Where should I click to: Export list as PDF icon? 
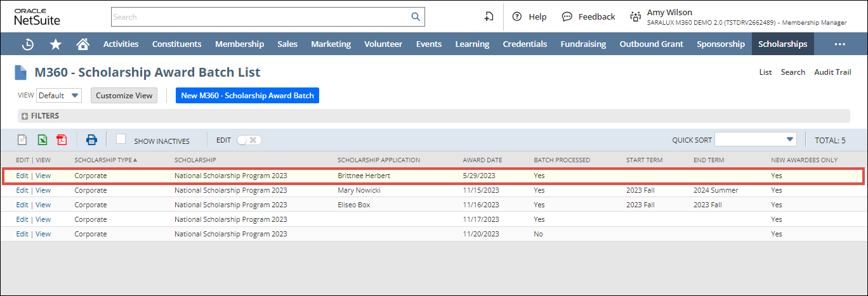tap(62, 140)
